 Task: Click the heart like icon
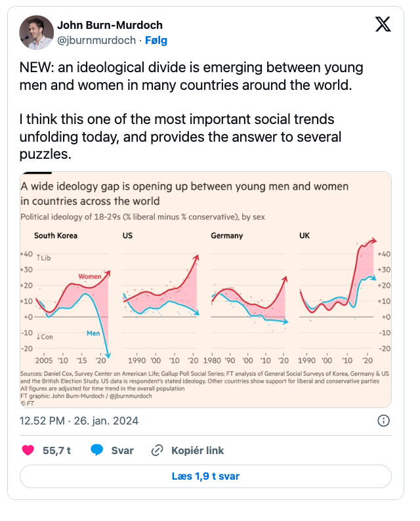click(x=28, y=450)
